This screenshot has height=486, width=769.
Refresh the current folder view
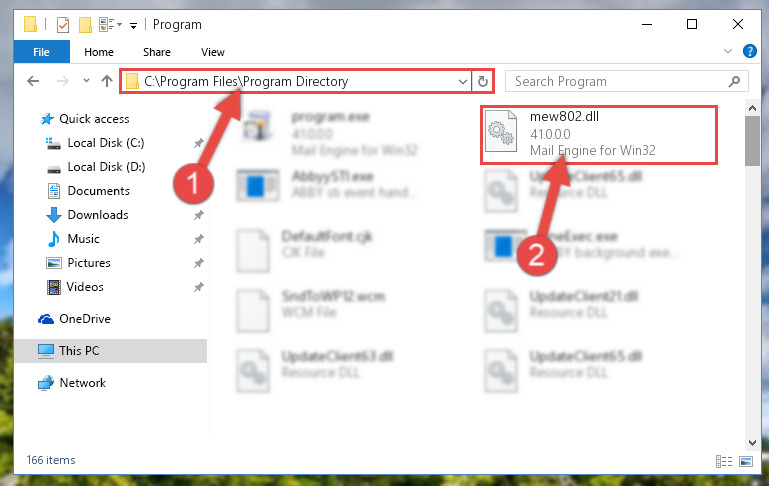click(483, 81)
